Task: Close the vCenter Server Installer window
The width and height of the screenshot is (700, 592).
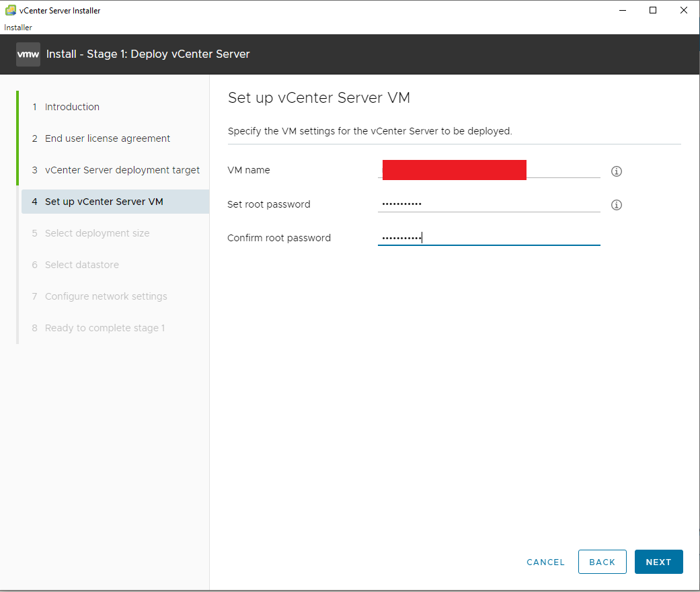Action: 683,10
